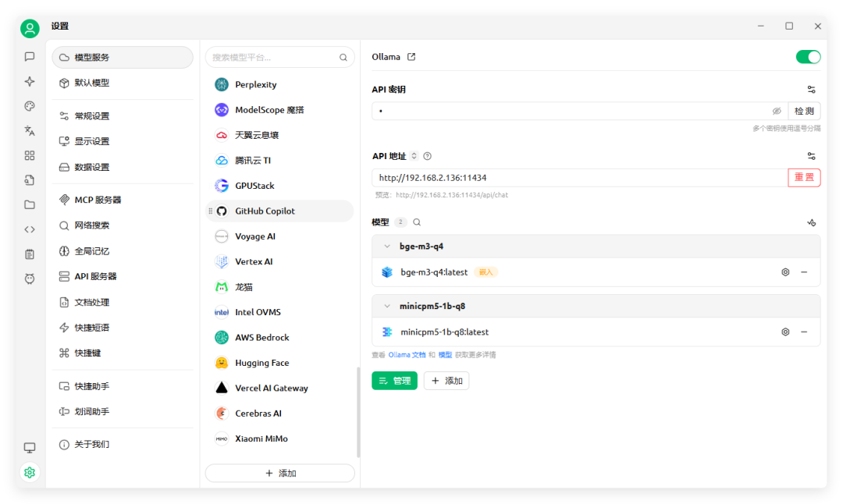
Task: Open the cat face sidebar icon
Action: 30,279
